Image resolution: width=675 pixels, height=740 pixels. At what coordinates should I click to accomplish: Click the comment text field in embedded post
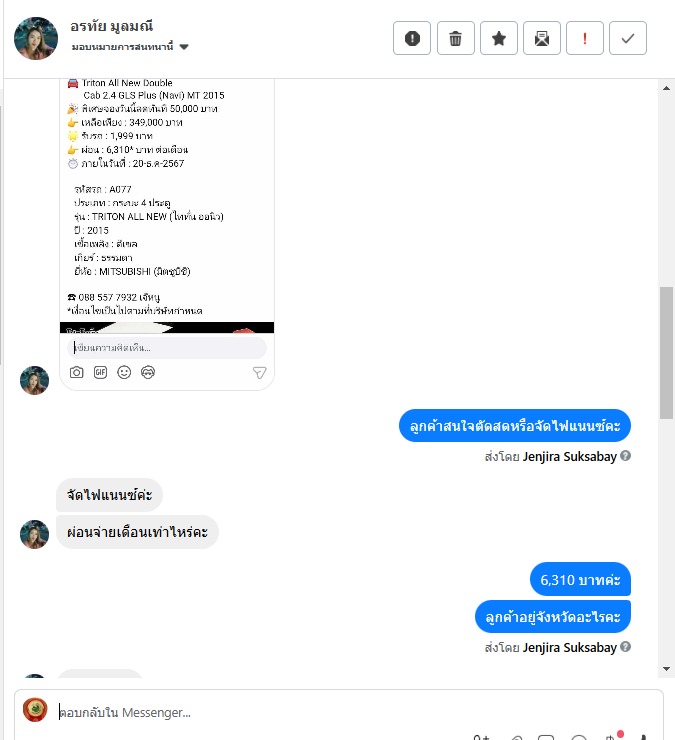(x=167, y=348)
